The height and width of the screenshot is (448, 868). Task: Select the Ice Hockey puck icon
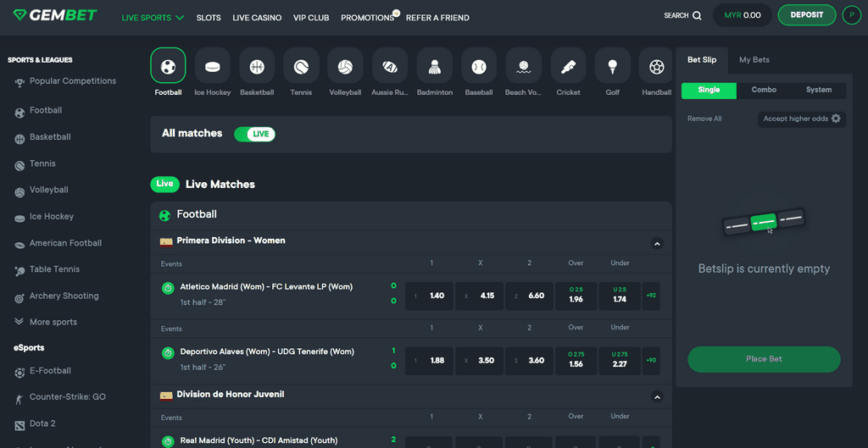[x=213, y=66]
